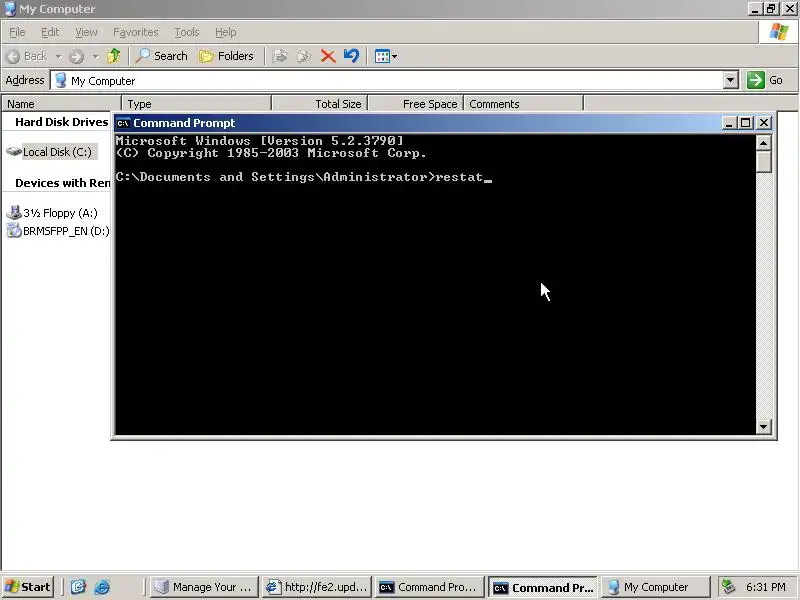The width and height of the screenshot is (800, 600).
Task: Sort by the Type column header
Action: click(196, 104)
